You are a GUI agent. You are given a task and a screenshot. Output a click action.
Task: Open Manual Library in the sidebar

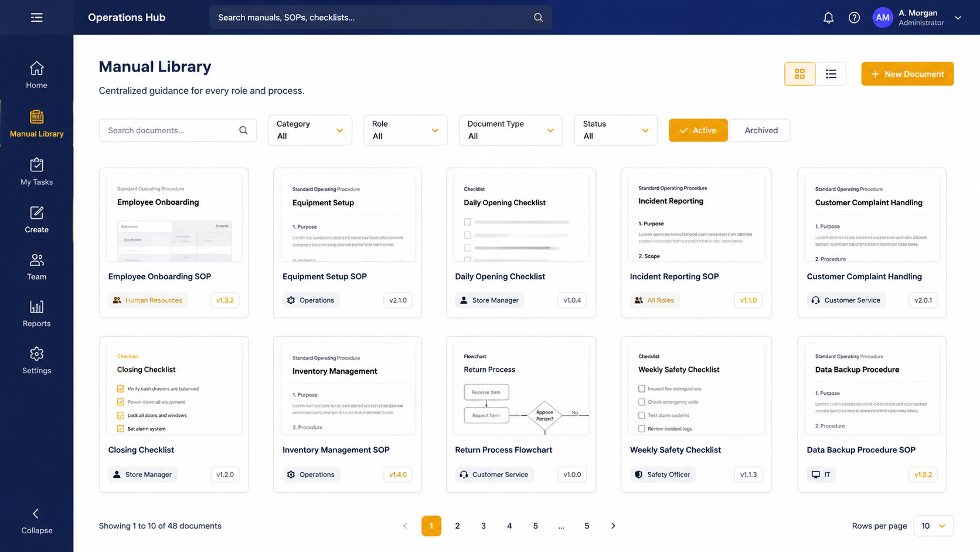coord(36,124)
